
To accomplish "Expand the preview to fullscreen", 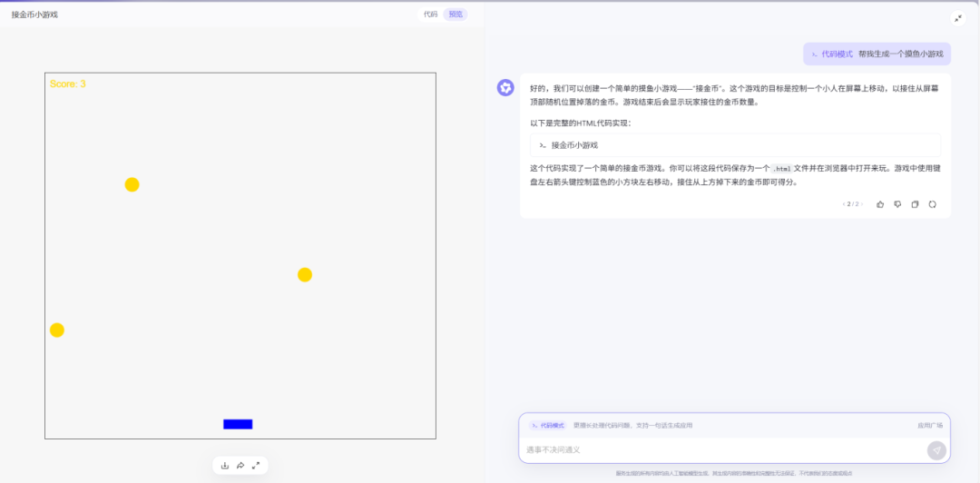I will 256,466.
